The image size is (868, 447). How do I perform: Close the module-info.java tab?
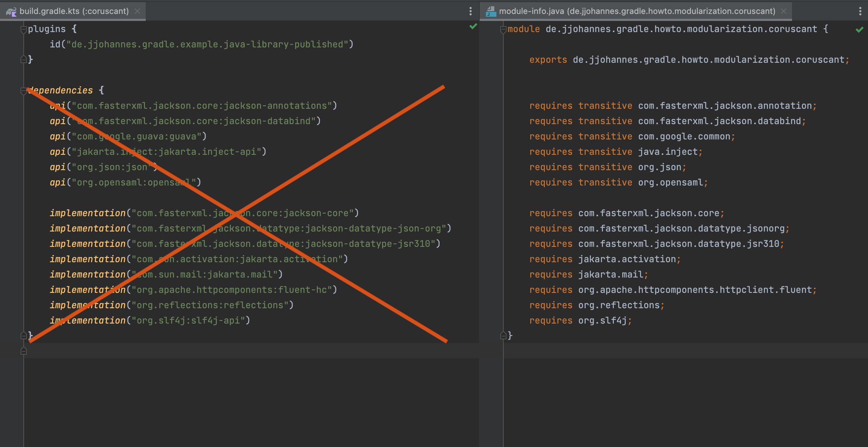784,11
